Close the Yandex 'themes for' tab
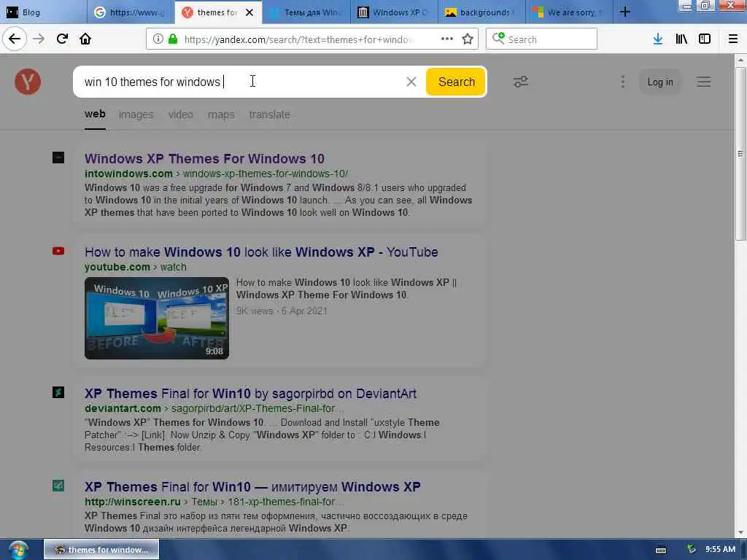 249,12
